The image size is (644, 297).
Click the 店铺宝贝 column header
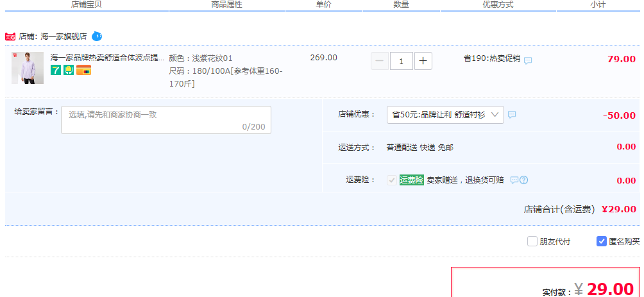click(x=87, y=4)
